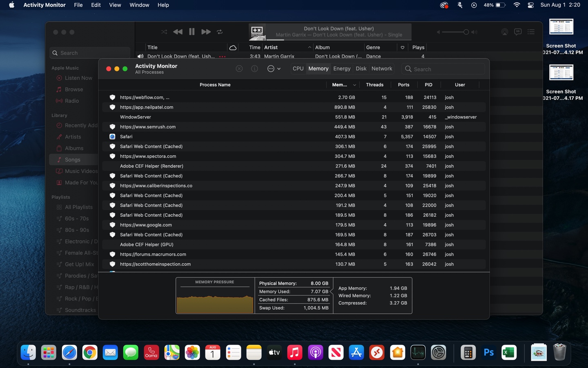Select the https://www.spectora.com process
This screenshot has height=368, width=588.
pyautogui.click(x=294, y=156)
